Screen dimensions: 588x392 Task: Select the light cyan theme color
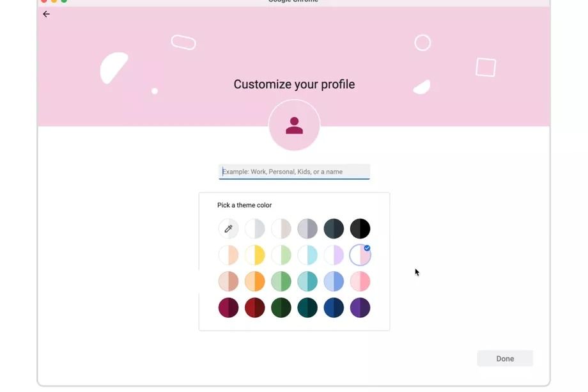[x=307, y=255]
